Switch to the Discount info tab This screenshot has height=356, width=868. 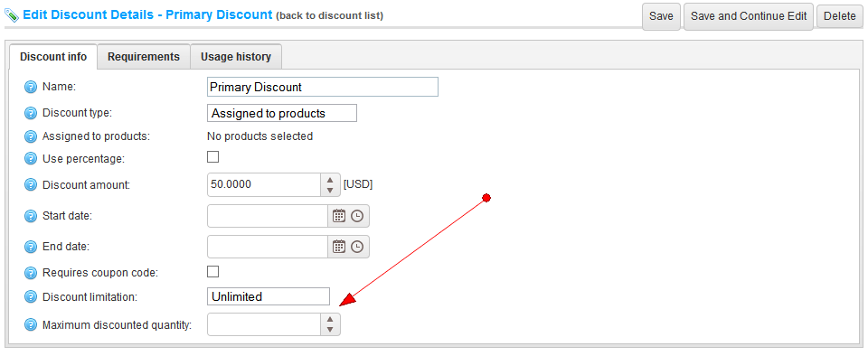click(x=53, y=56)
